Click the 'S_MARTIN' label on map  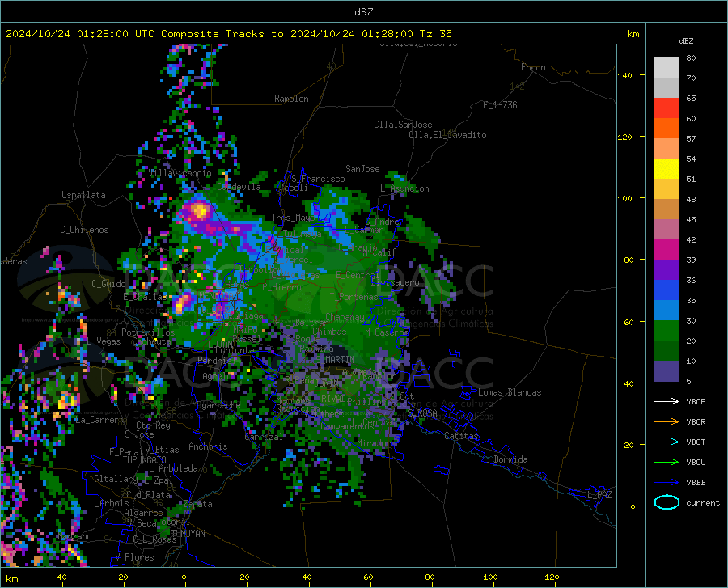[x=335, y=360]
